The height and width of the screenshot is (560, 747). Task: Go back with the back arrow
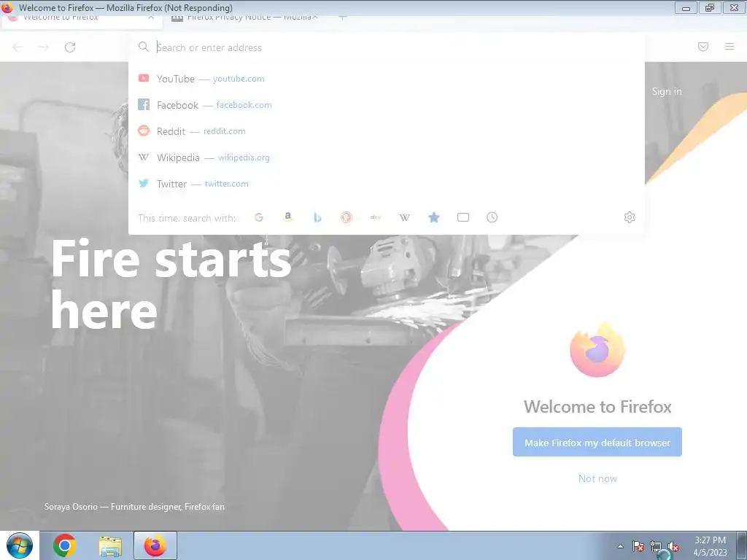click(18, 47)
